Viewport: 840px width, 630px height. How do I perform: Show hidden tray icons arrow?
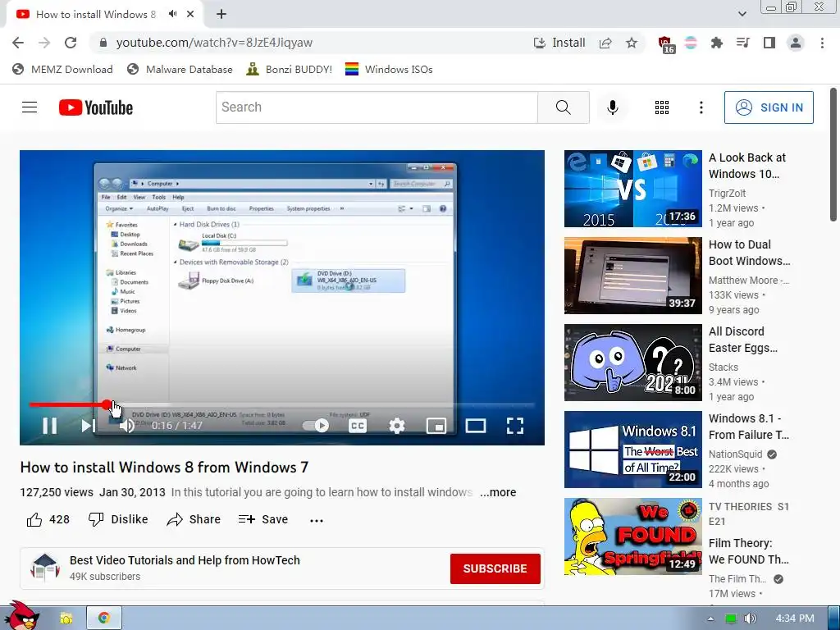point(710,619)
